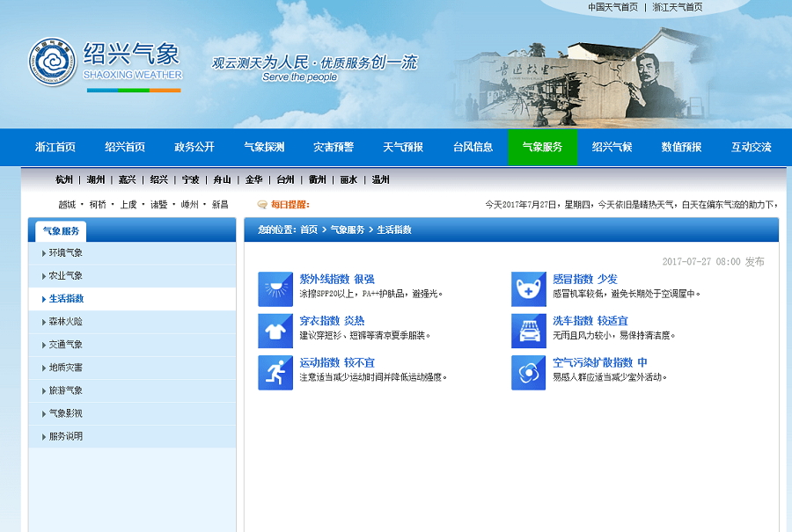Click the air pollution diffusion index icon

coord(528,372)
